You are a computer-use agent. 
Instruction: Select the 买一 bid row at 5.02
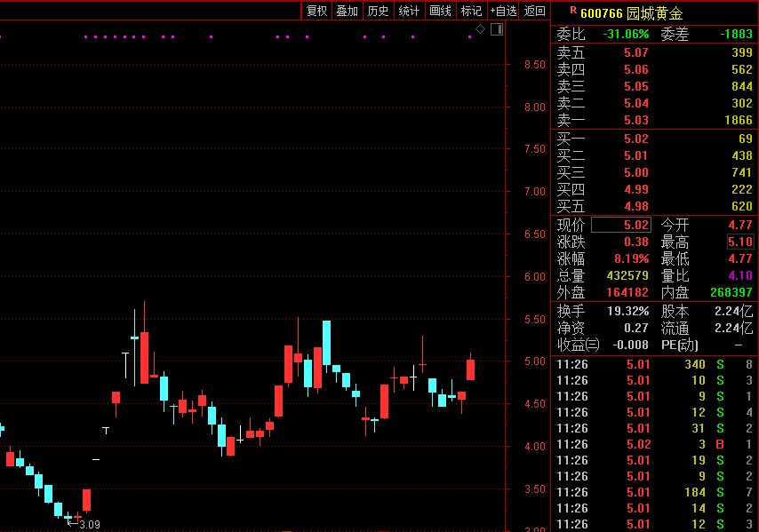[654, 139]
